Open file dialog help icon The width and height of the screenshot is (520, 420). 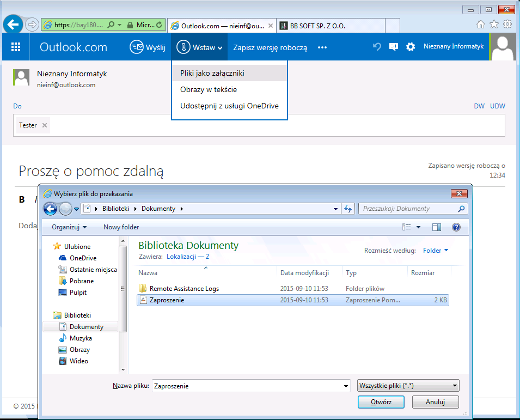tap(456, 227)
